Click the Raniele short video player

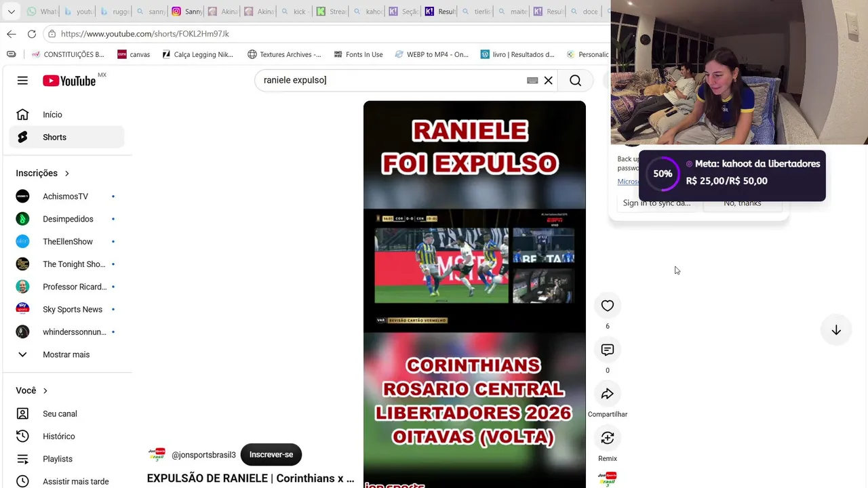point(475,294)
